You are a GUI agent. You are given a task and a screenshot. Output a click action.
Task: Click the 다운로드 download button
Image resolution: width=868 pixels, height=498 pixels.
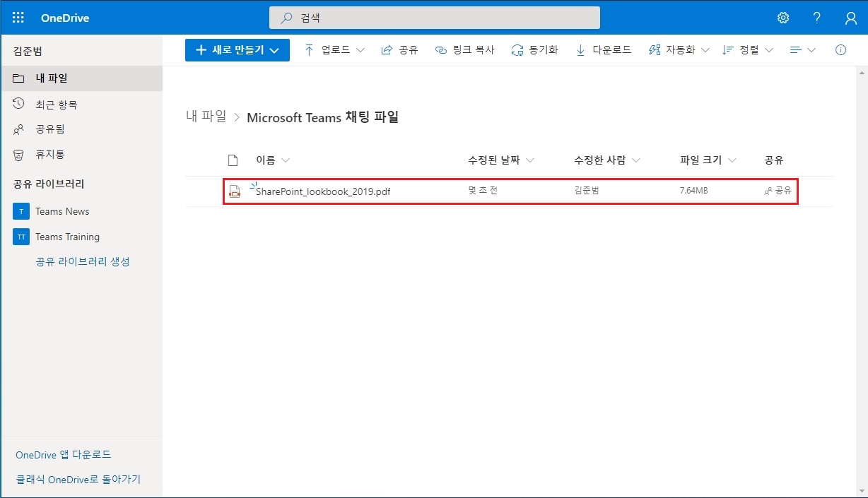tap(604, 50)
